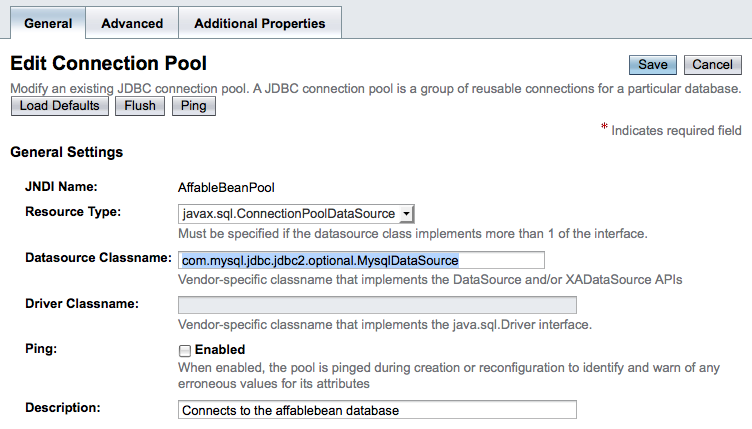Click the "Driver Classname:" field label
Image resolution: width=752 pixels, height=429 pixels.
(81, 303)
